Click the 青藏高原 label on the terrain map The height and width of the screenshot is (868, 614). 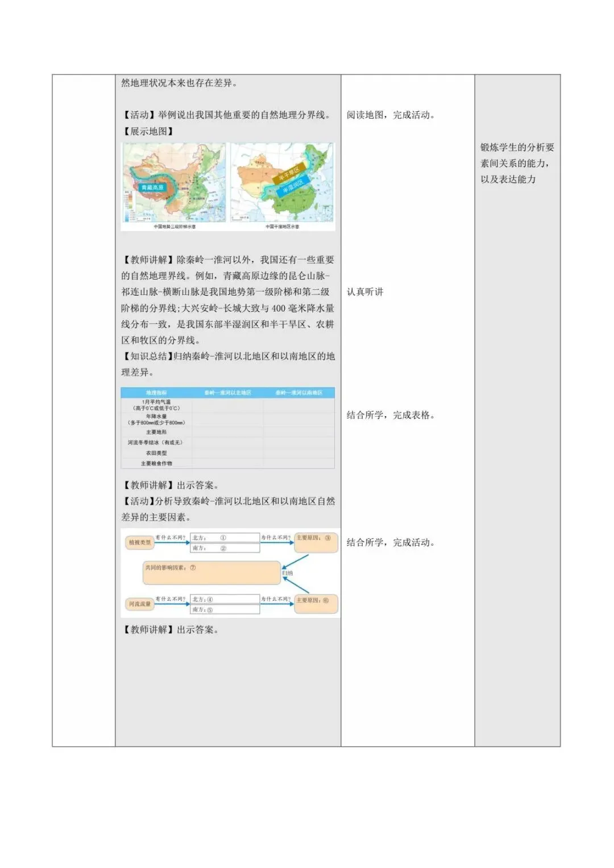pos(152,188)
